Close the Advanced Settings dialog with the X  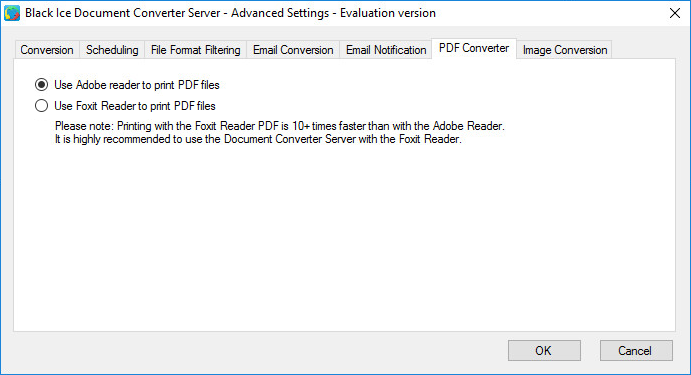pyautogui.click(x=674, y=13)
